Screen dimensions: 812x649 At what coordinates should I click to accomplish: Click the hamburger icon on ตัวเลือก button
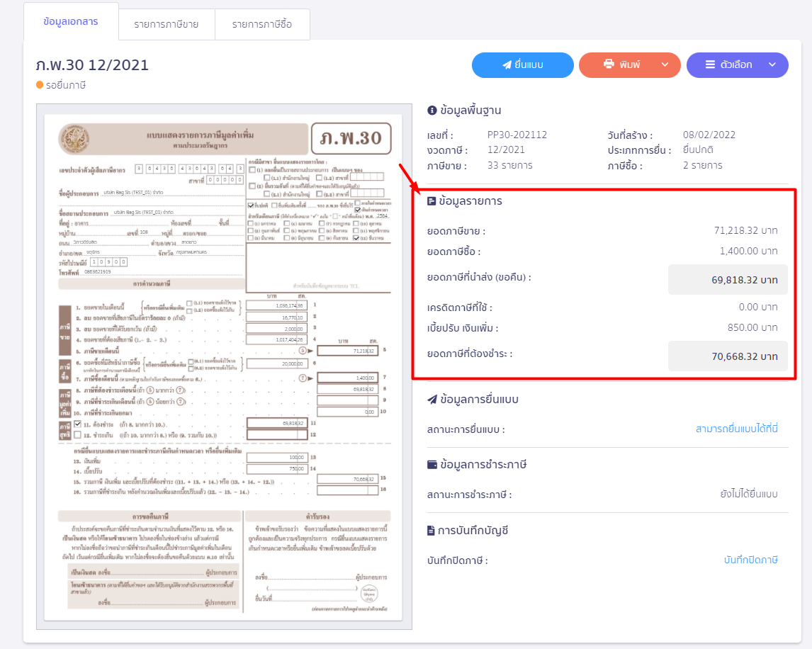(710, 64)
